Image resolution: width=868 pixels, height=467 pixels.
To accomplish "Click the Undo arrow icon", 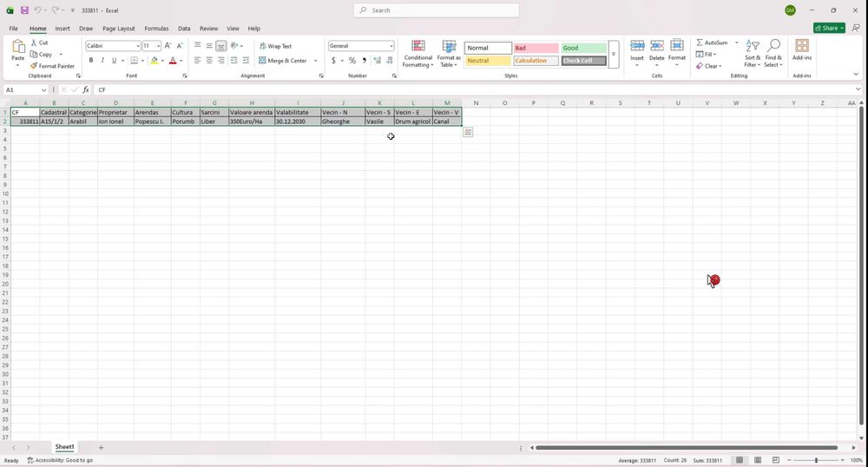I will coord(38,10).
